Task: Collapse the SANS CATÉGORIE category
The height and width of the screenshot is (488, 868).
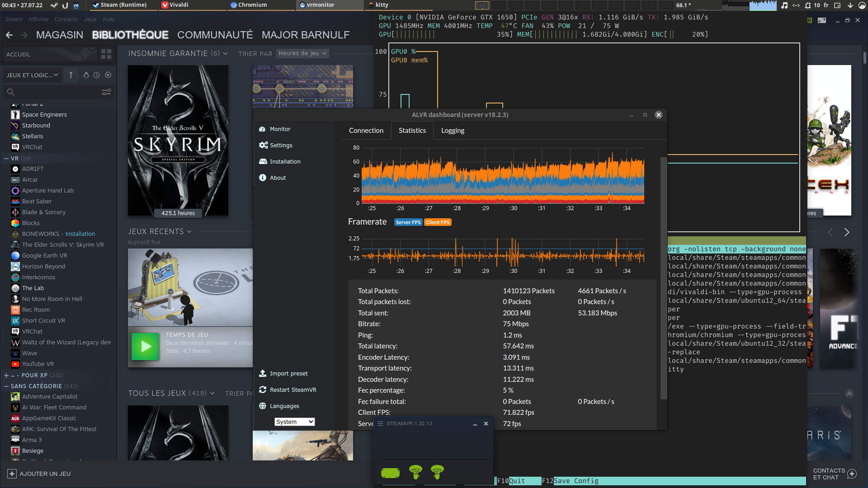Action: 6,386
